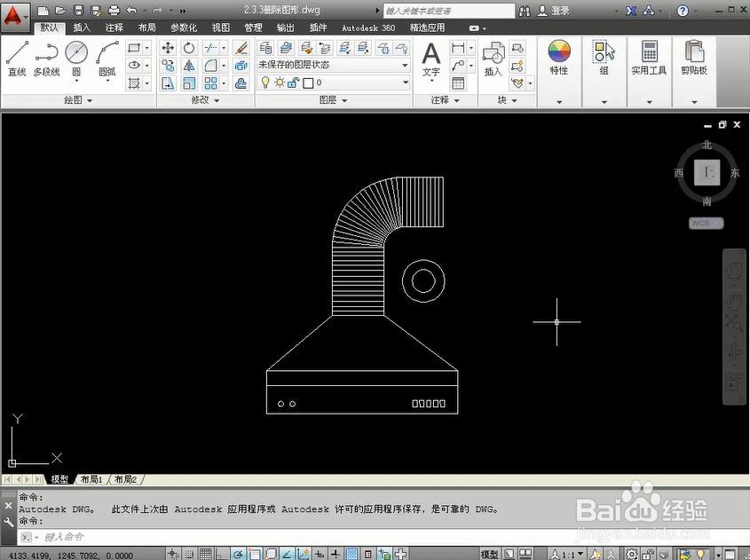Viewport: 750px width, 560px height.
Task: Switch to the View (视图) ribbon tab
Action: coord(221,28)
